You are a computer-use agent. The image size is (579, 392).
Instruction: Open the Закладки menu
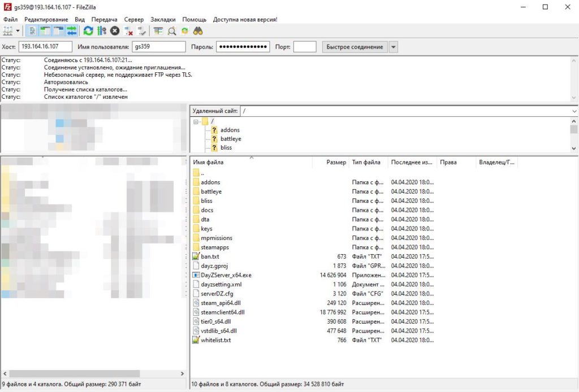point(163,19)
